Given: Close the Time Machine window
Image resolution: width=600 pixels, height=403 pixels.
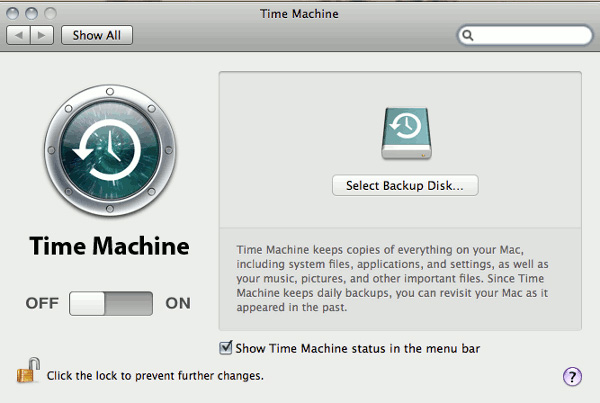Looking at the screenshot, I should point(12,13).
